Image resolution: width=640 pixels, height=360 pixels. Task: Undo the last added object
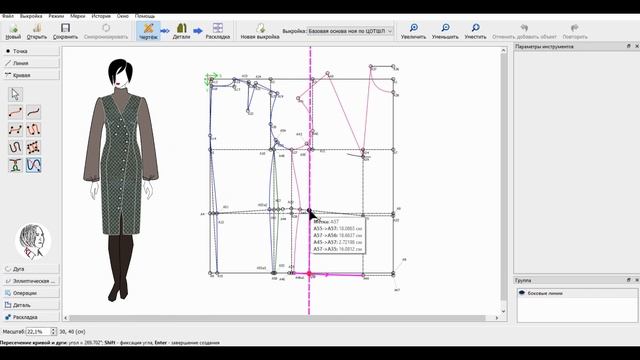[524, 31]
